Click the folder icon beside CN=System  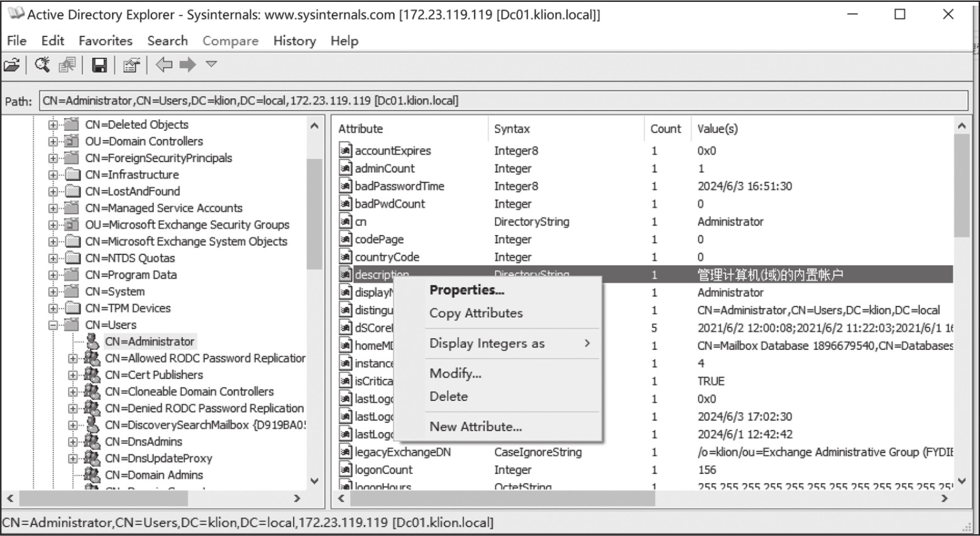tap(73, 291)
